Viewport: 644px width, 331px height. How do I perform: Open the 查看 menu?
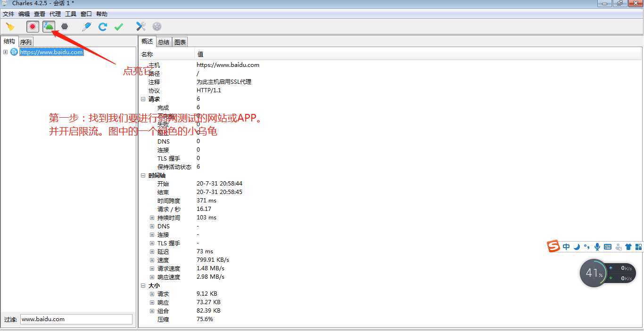tap(40, 14)
